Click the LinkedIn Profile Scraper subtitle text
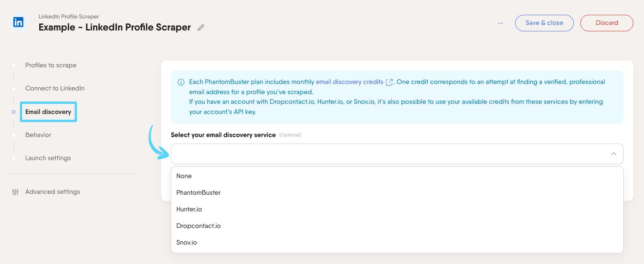The height and width of the screenshot is (264, 644). (x=69, y=17)
